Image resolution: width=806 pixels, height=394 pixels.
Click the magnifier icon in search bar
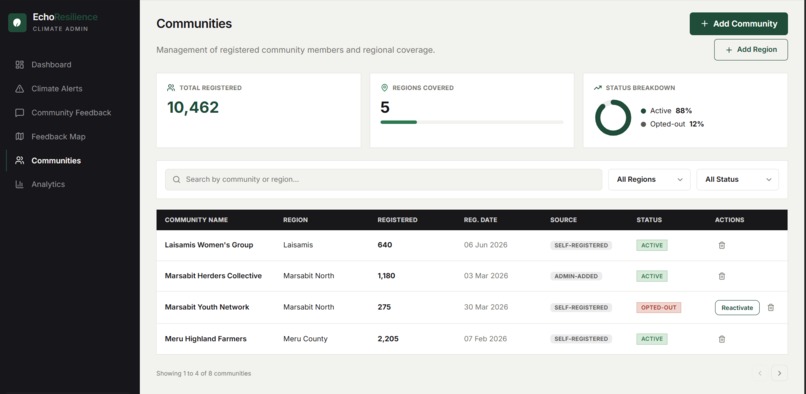[177, 180]
